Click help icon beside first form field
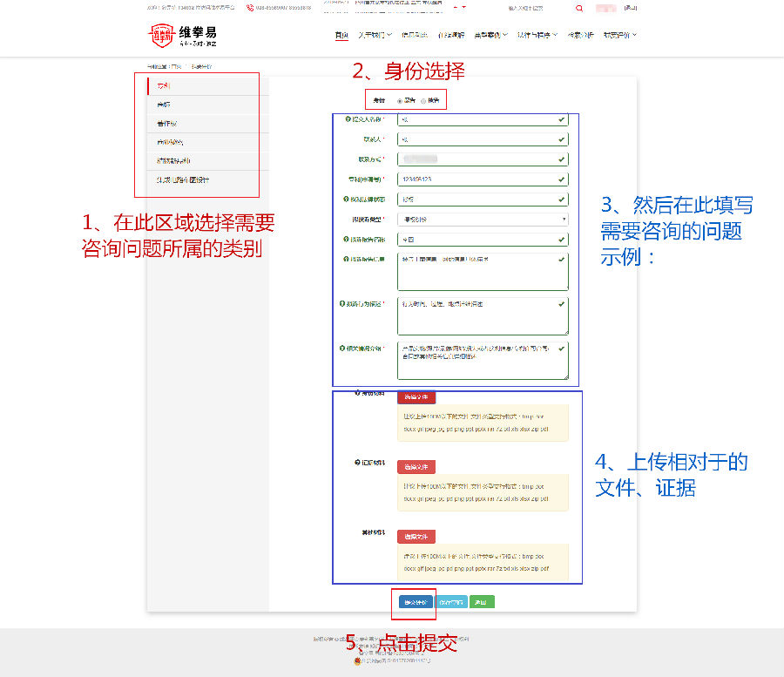This screenshot has width=784, height=677. [x=348, y=119]
